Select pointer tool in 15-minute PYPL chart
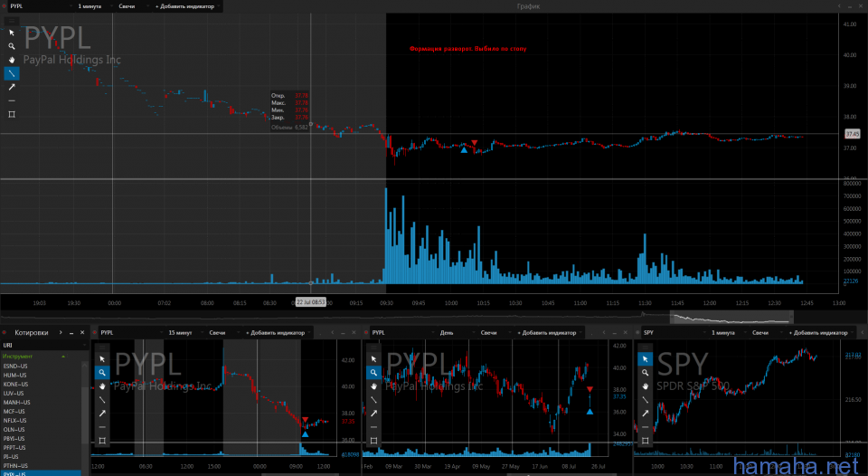Viewport: 868px width, 476px height. (x=102, y=359)
